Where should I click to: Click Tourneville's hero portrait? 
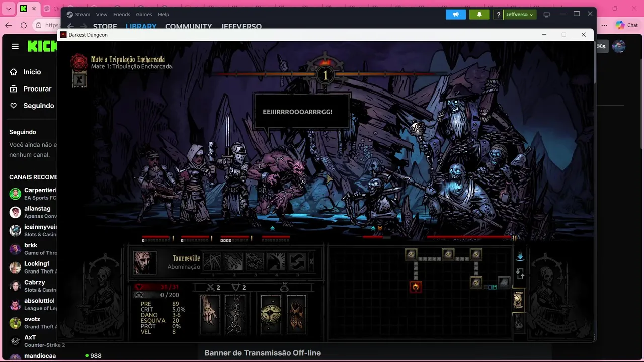pyautogui.click(x=145, y=262)
